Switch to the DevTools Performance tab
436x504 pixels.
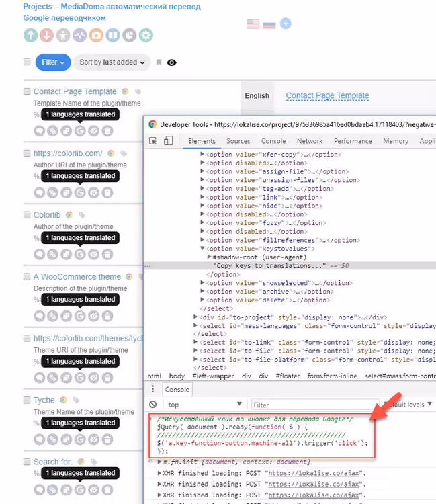click(353, 141)
